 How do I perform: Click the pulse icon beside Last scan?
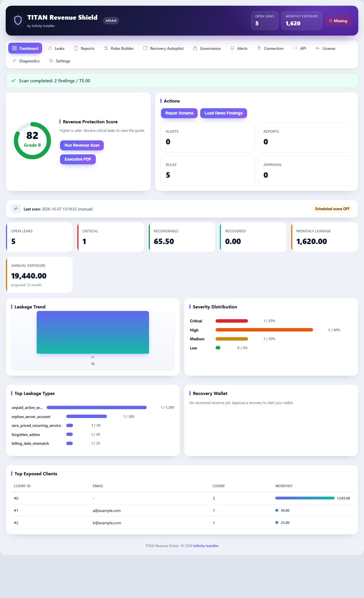click(16, 209)
